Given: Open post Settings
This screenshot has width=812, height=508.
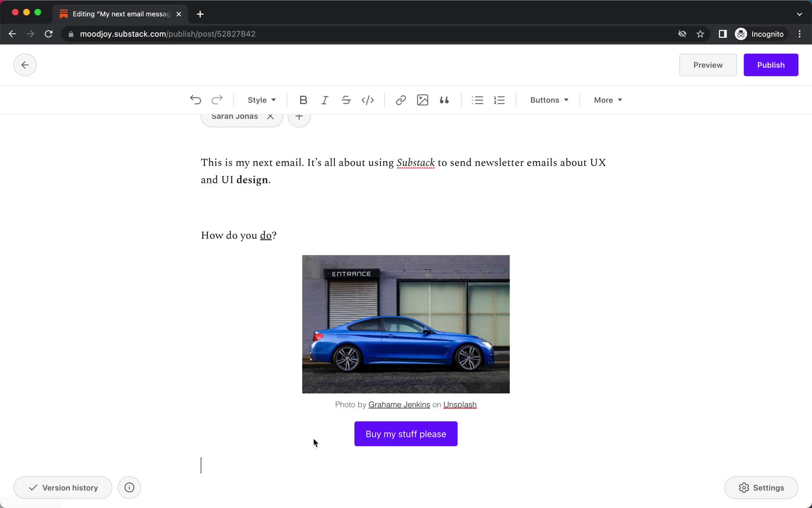Looking at the screenshot, I should [761, 488].
